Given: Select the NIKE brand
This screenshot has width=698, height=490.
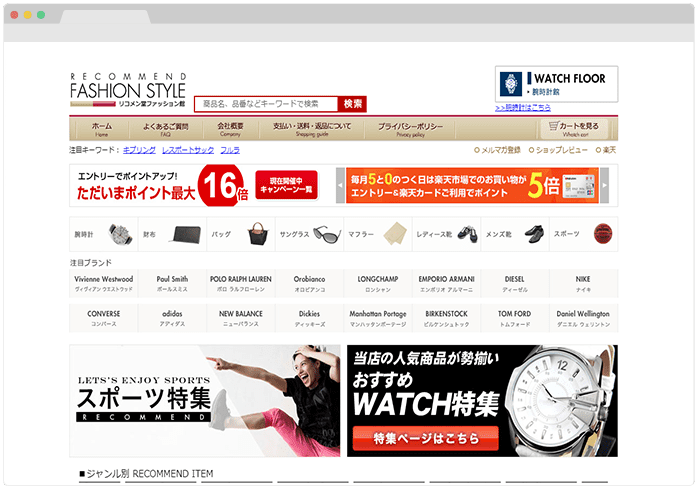Looking at the screenshot, I should tap(584, 283).
